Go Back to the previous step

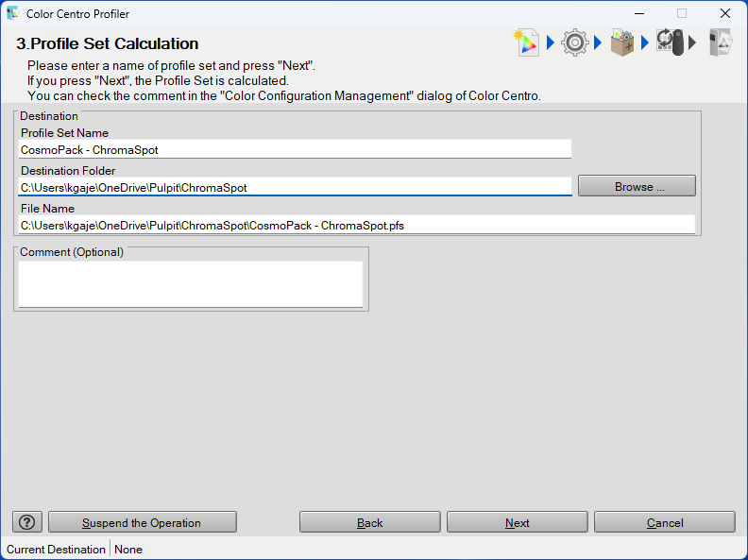(x=369, y=522)
